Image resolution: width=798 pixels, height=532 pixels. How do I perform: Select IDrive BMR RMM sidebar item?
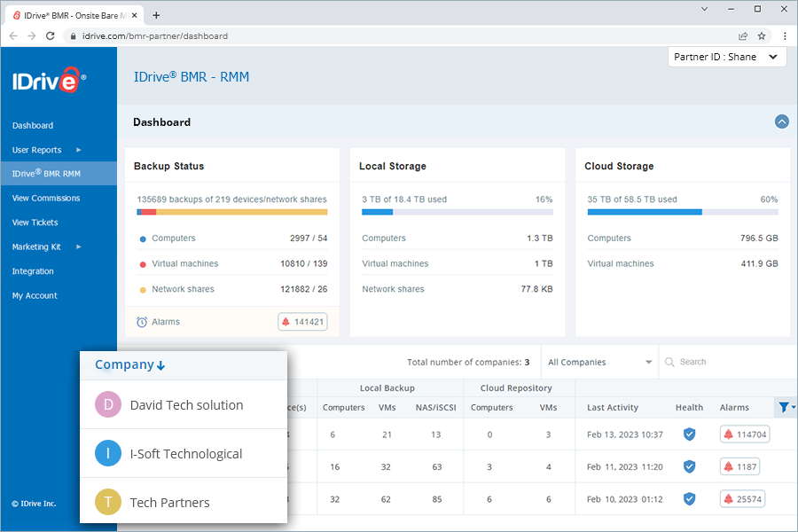[x=59, y=174]
